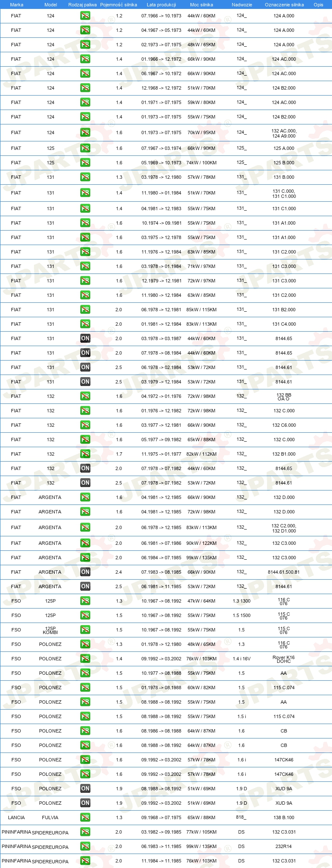Image resolution: width=332 pixels, height=868 pixels.
Task: Click the 125P KOMBI model cell
Action: coord(50,630)
